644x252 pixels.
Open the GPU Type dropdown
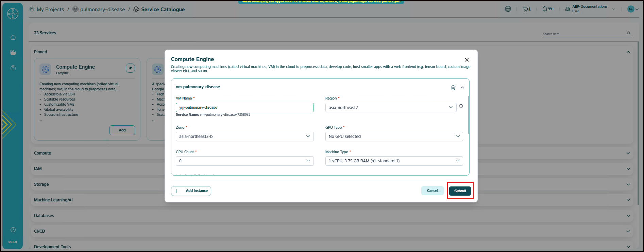click(394, 137)
